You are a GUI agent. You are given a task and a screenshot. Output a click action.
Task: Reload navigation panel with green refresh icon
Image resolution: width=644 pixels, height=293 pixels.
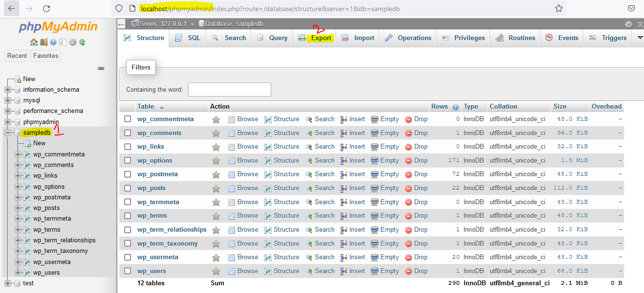[x=82, y=42]
